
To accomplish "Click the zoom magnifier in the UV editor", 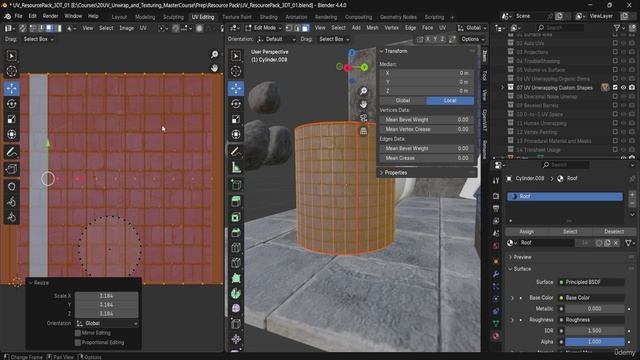I will click(x=214, y=55).
